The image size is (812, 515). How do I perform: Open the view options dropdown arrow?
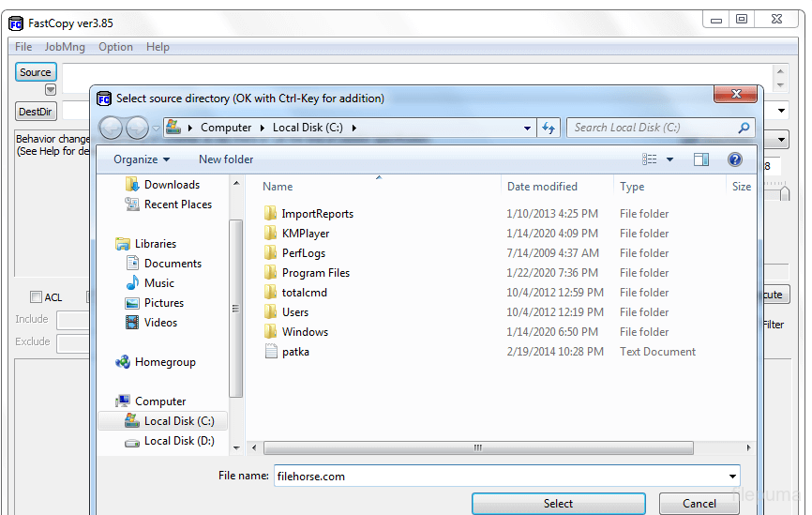[669, 159]
